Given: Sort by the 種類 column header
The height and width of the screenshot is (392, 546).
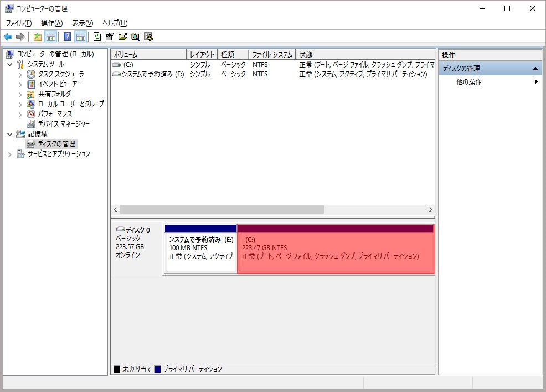Looking at the screenshot, I should (x=233, y=55).
